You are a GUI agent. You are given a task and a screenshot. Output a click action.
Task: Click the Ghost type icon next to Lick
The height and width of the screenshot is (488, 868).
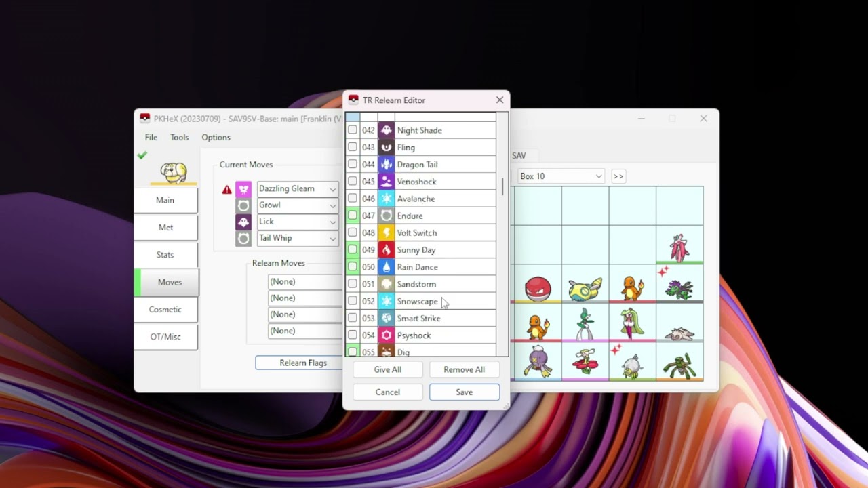243,222
